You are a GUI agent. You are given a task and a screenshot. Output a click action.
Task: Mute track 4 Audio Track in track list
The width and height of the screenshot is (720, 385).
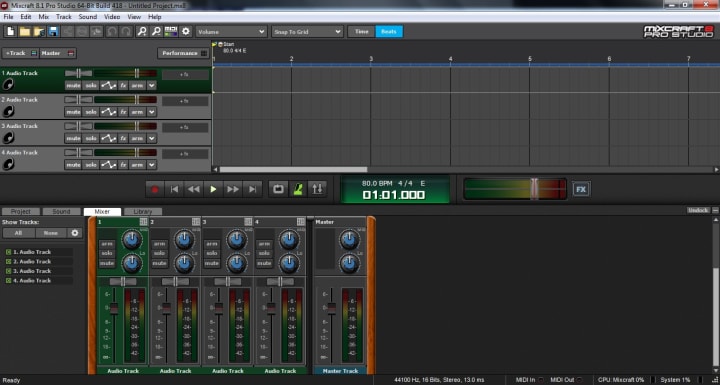(x=73, y=165)
